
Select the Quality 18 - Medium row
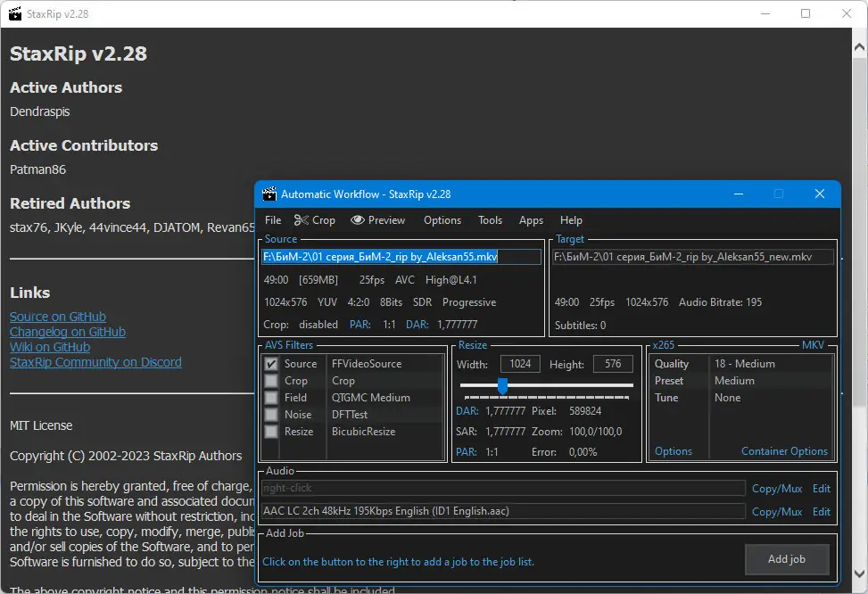pos(742,364)
